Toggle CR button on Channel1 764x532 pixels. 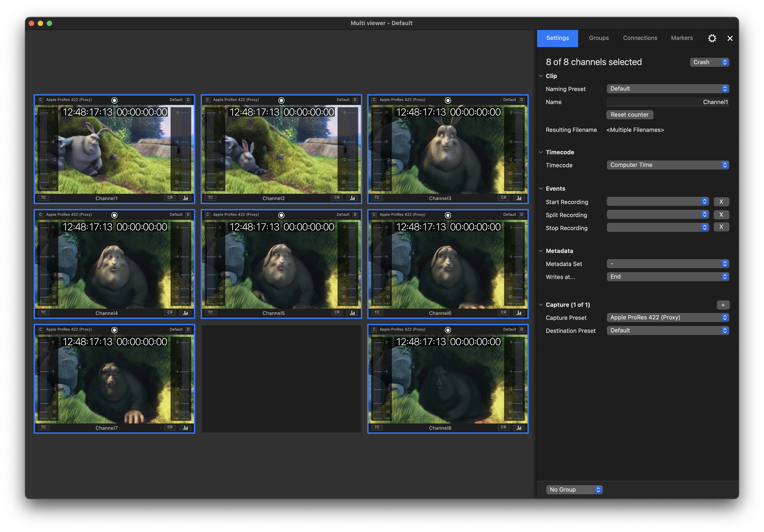coord(170,198)
